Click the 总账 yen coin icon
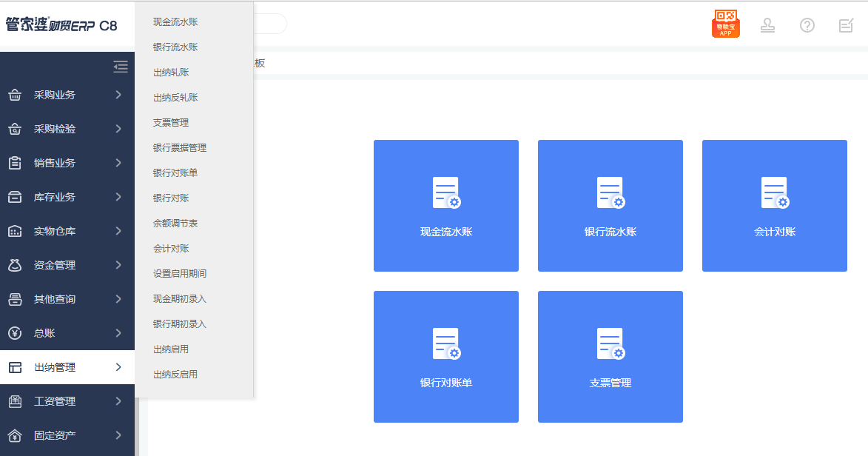The height and width of the screenshot is (456, 868). point(15,333)
